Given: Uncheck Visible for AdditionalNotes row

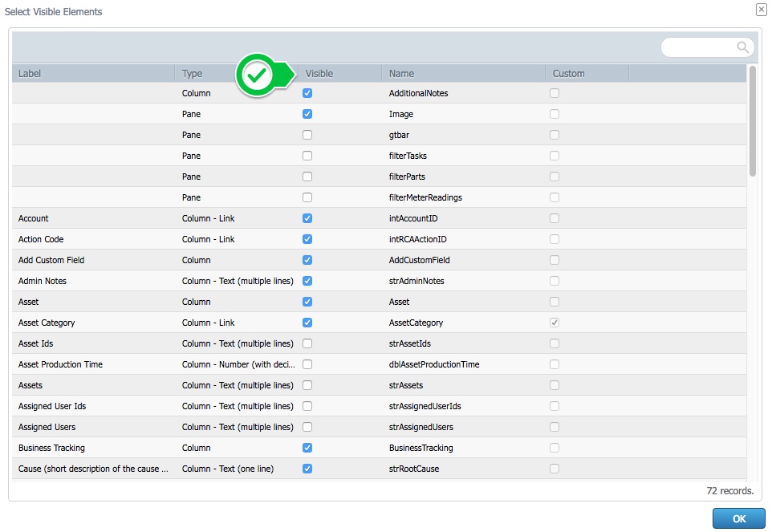Looking at the screenshot, I should click(307, 93).
